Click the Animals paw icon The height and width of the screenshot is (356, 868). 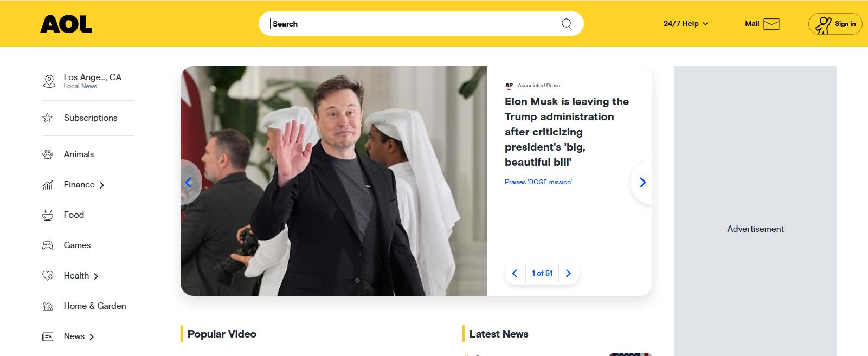(48, 154)
